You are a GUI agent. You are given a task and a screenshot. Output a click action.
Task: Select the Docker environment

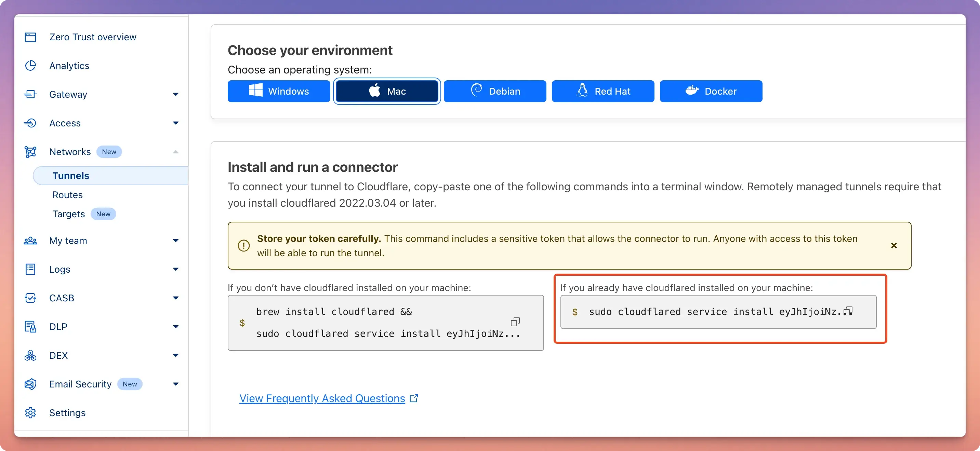tap(711, 91)
